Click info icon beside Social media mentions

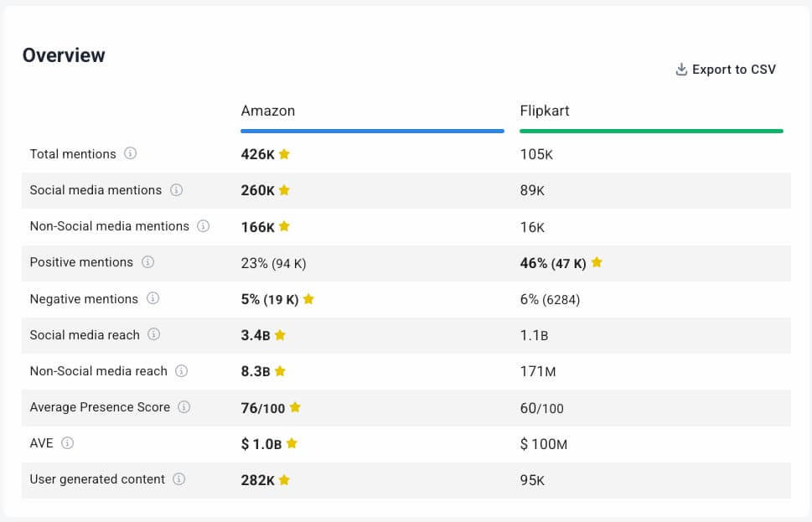pyautogui.click(x=176, y=190)
